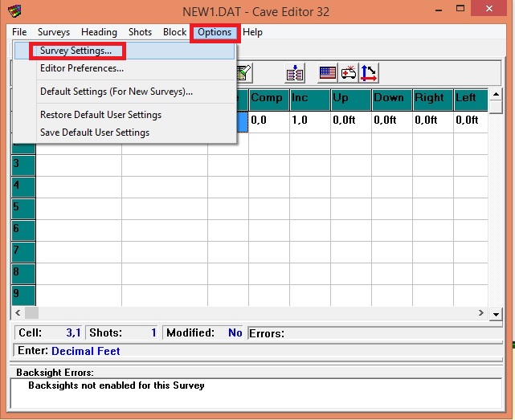The height and width of the screenshot is (420, 515).
Task: Choose Editor Preferences menu entry
Action: 82,68
